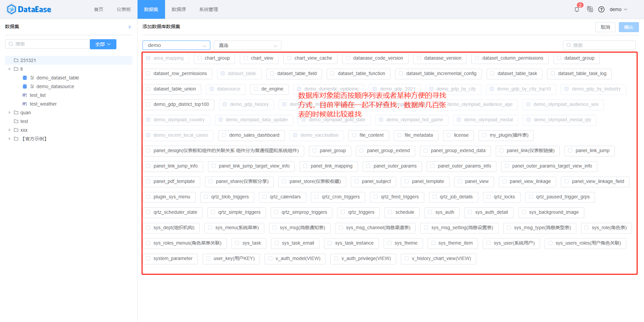644x322 pixels.
Task: Click the 确认 button
Action: pos(629,27)
